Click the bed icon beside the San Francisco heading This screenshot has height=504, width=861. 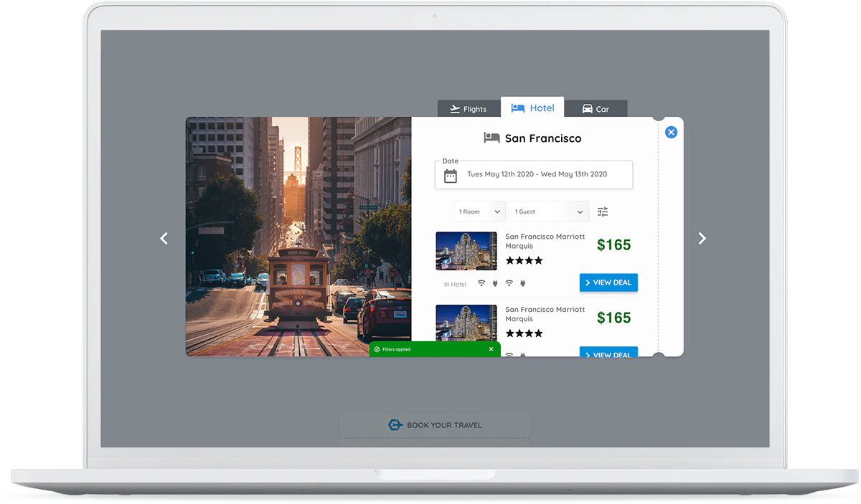(x=491, y=138)
